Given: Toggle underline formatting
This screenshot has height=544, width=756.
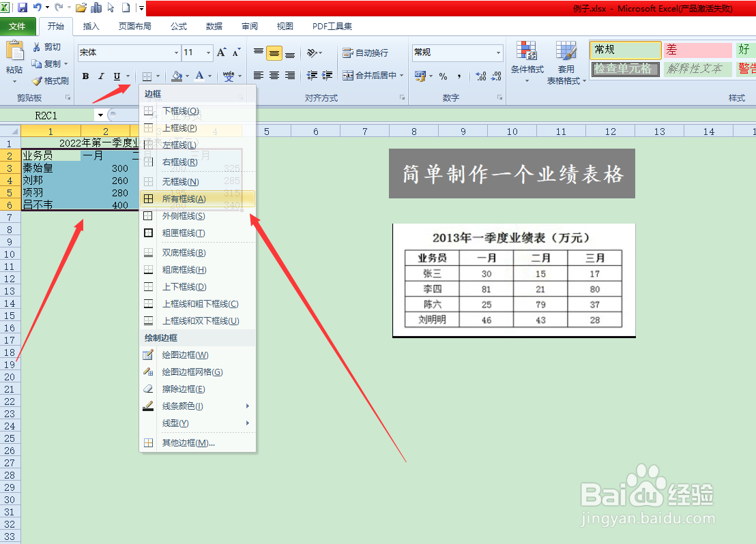Looking at the screenshot, I should [117, 76].
